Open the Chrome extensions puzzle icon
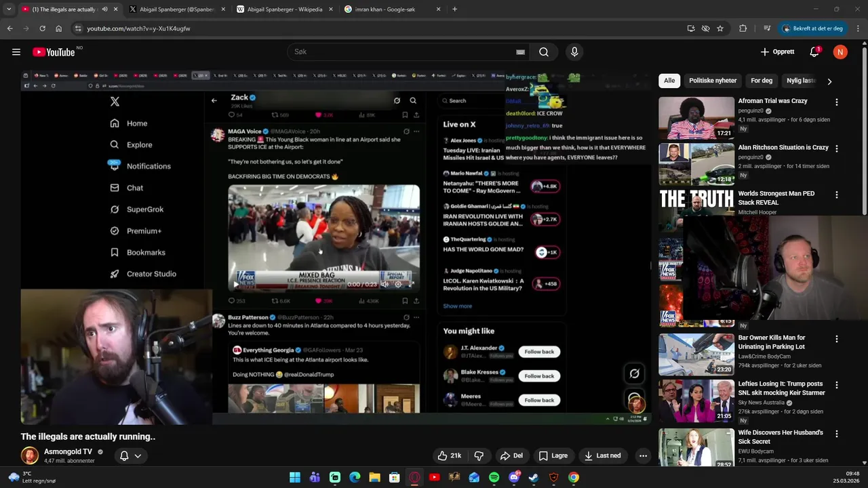The height and width of the screenshot is (488, 868). click(x=743, y=28)
